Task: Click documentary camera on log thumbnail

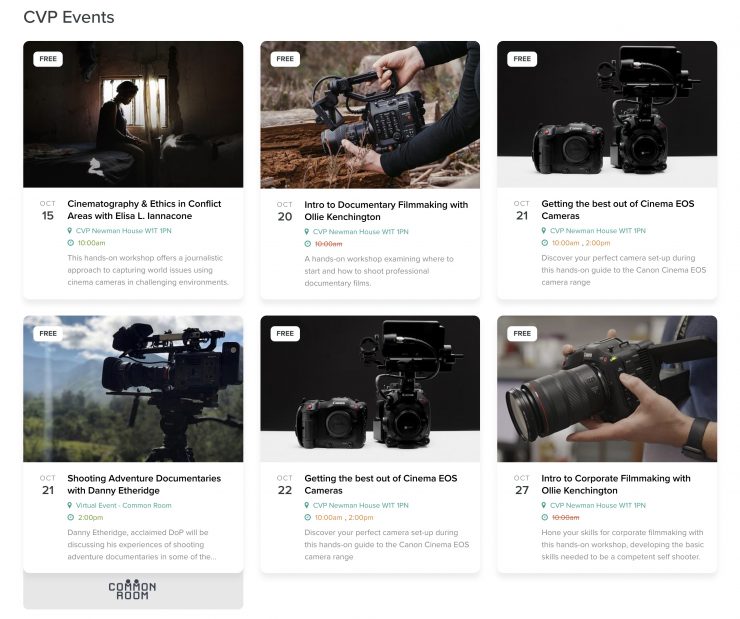Action: pyautogui.click(x=370, y=115)
